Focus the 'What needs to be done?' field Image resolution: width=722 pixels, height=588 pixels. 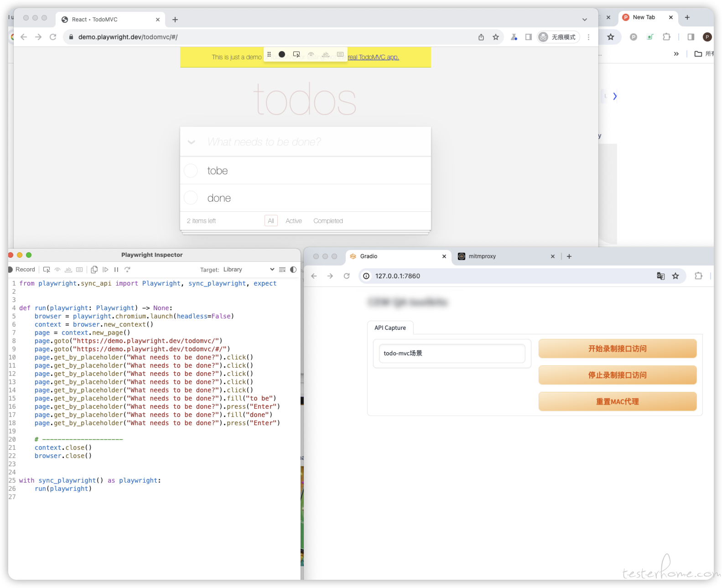(x=306, y=142)
